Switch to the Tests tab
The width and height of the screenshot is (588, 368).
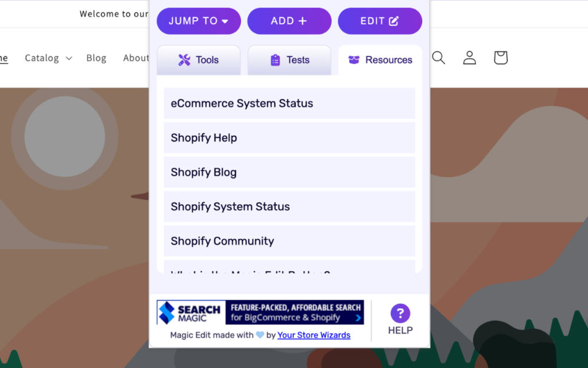click(289, 59)
